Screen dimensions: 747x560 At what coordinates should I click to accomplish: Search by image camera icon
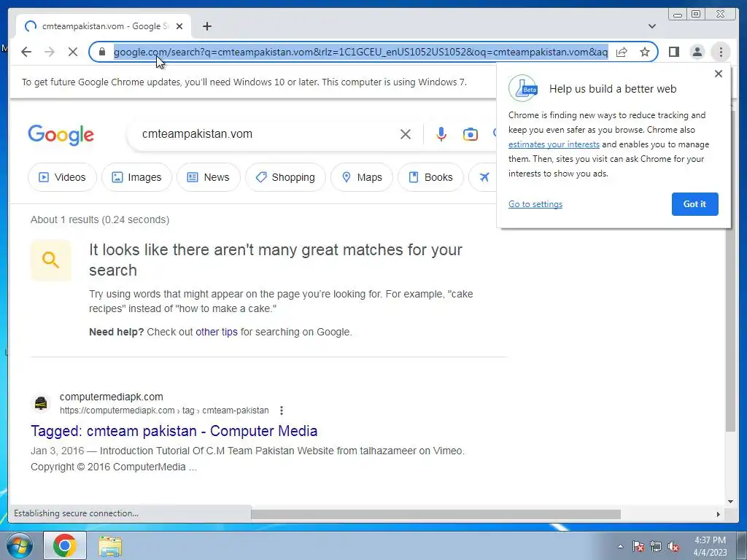pos(471,134)
